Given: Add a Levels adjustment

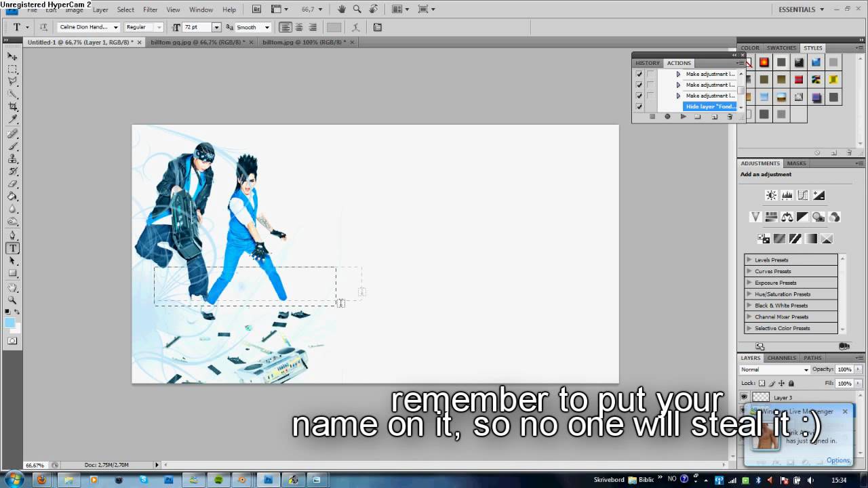Looking at the screenshot, I should click(x=787, y=195).
